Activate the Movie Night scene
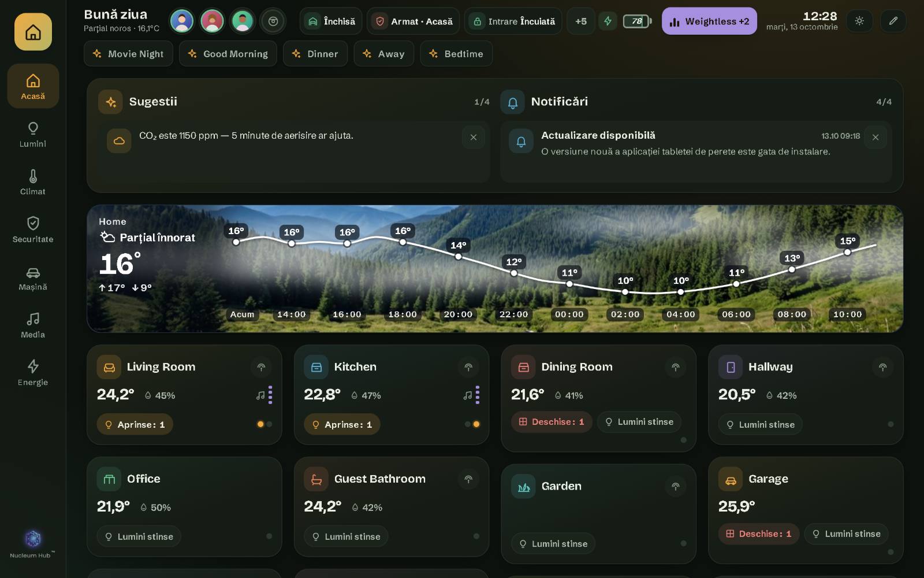Image resolution: width=924 pixels, height=578 pixels. pos(128,54)
